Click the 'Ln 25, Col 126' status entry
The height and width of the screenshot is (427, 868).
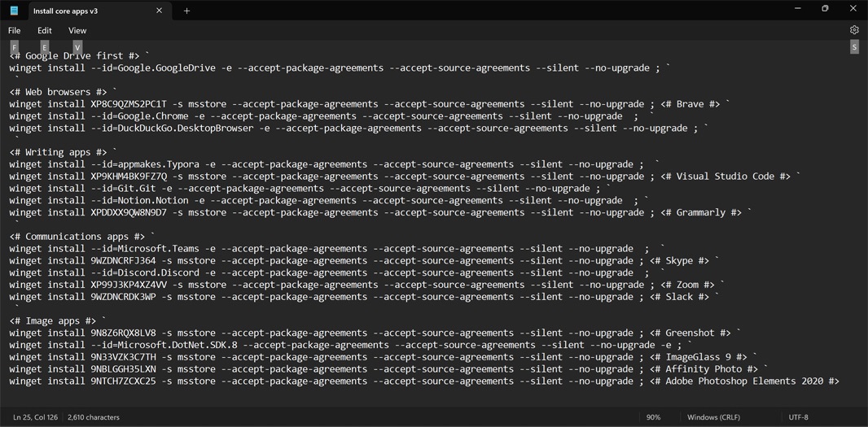36,417
